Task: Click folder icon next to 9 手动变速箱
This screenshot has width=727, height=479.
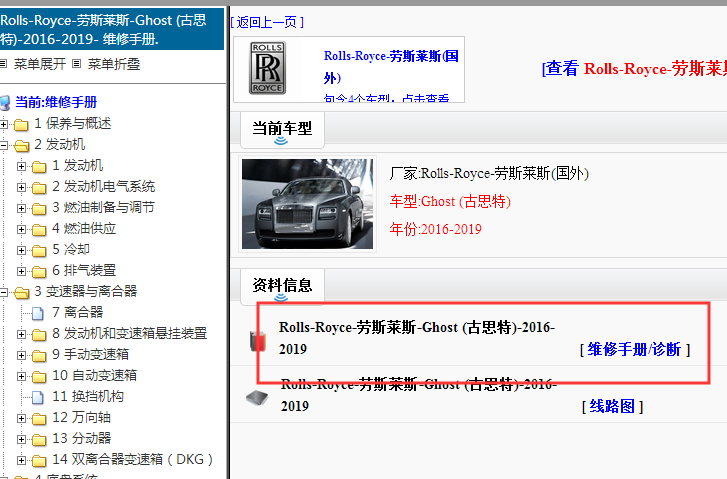Action: coord(39,355)
